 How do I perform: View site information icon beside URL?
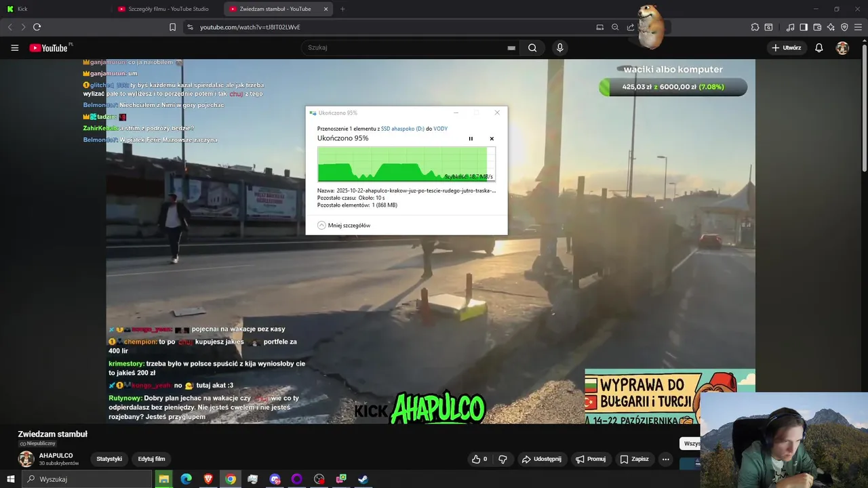click(190, 27)
